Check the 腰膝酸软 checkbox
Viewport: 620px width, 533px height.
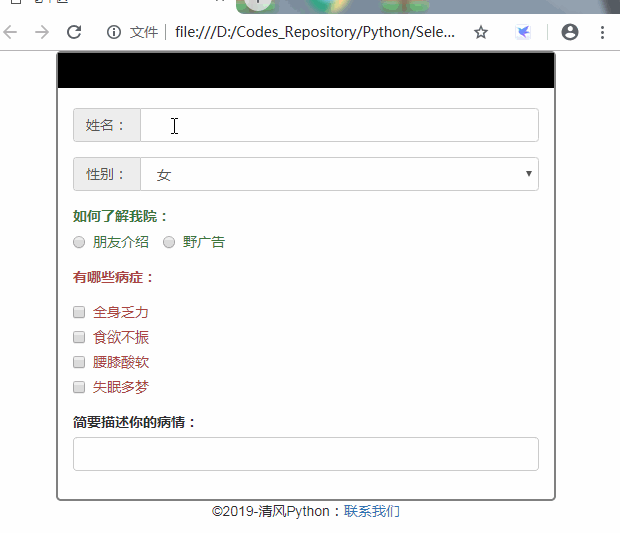(x=79, y=362)
